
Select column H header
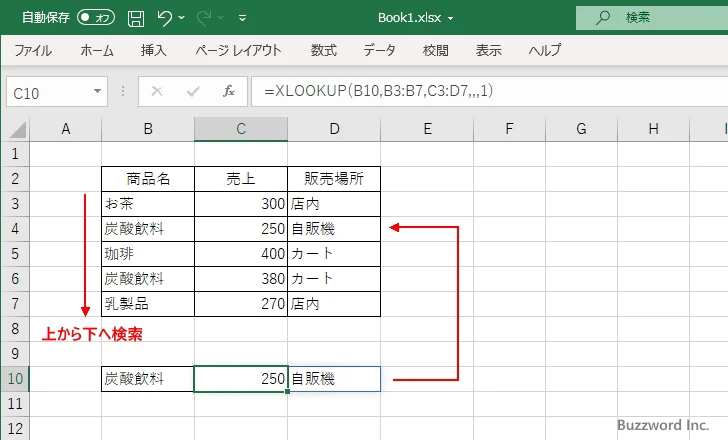point(653,129)
